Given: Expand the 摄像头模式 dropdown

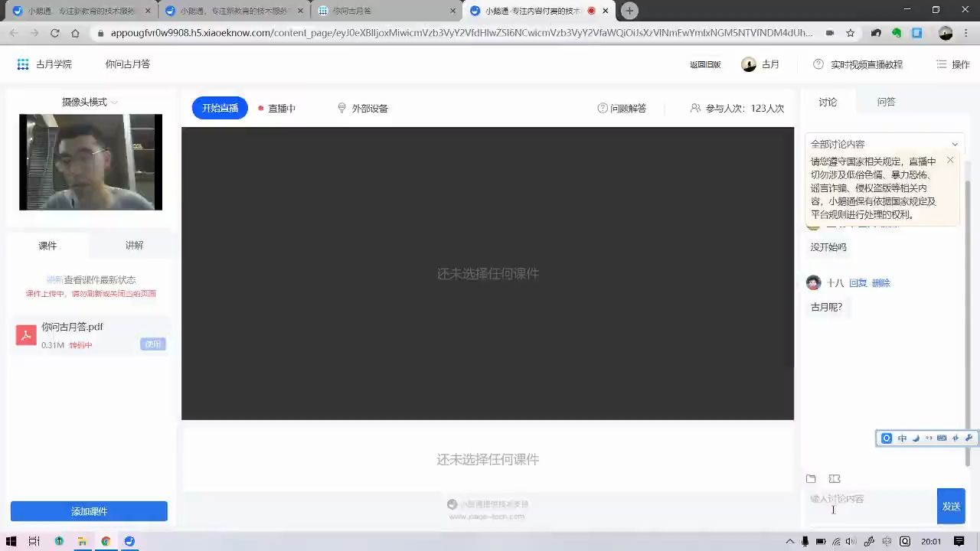Looking at the screenshot, I should [x=90, y=102].
